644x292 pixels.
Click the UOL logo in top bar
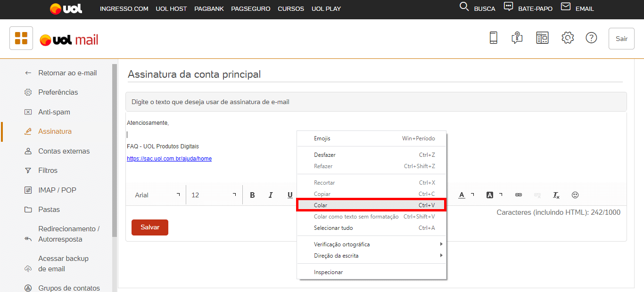[x=66, y=8]
